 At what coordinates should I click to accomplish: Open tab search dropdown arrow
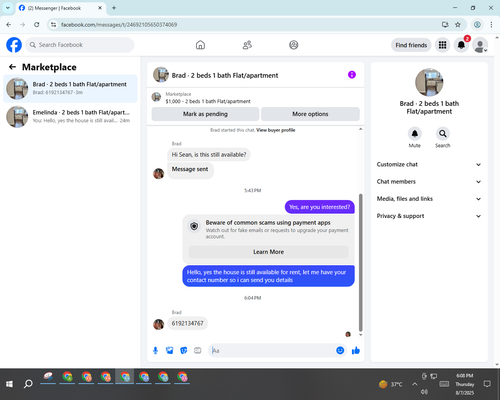(8, 8)
